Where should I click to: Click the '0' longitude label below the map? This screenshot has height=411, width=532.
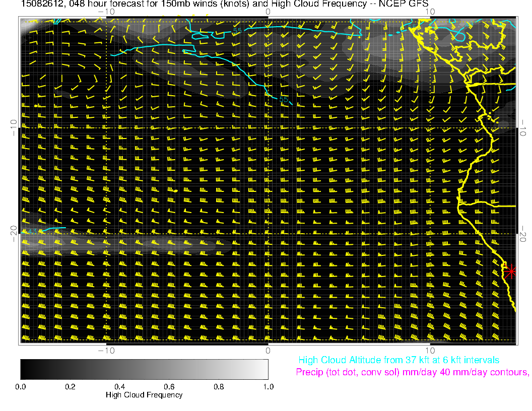(x=268, y=351)
